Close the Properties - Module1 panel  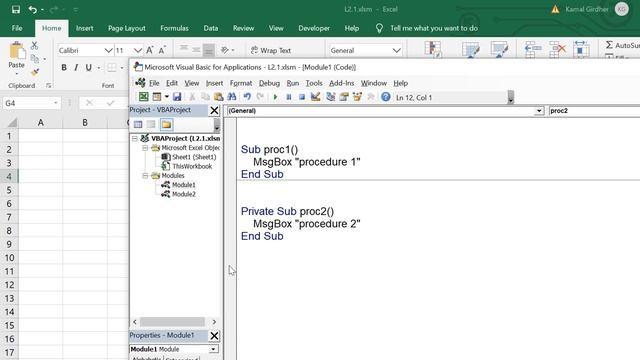pyautogui.click(x=214, y=336)
